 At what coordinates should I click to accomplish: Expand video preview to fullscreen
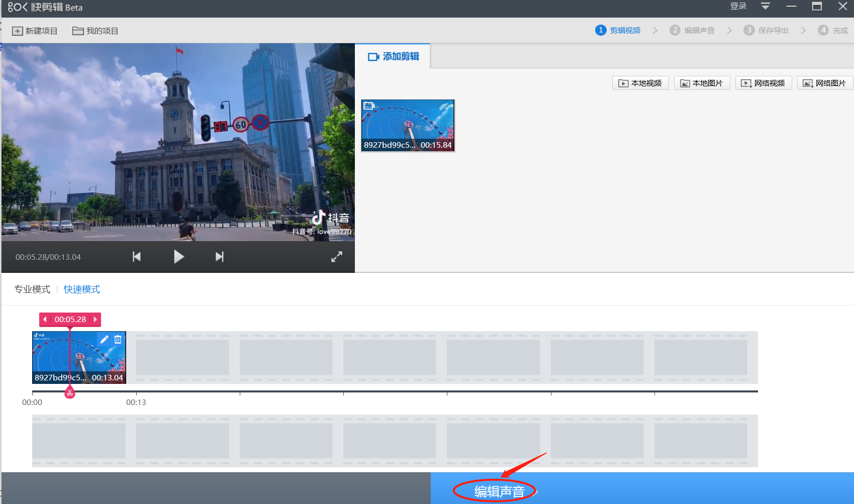pyautogui.click(x=337, y=257)
